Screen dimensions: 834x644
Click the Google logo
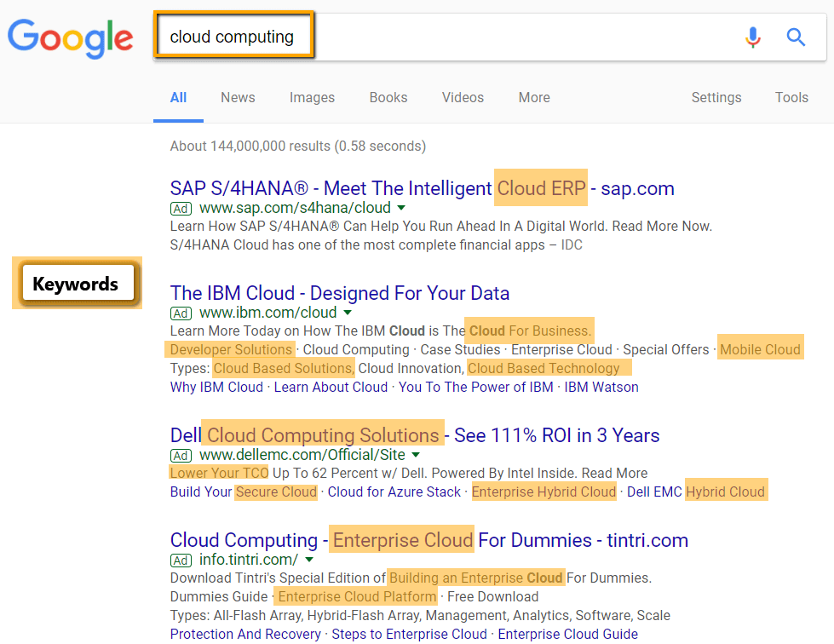(x=70, y=38)
